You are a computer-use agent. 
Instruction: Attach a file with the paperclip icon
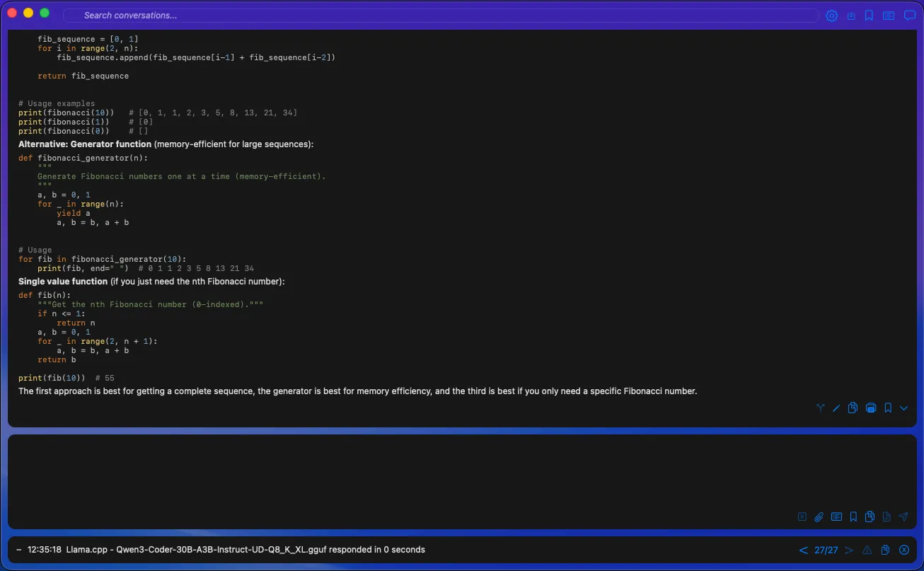click(819, 517)
